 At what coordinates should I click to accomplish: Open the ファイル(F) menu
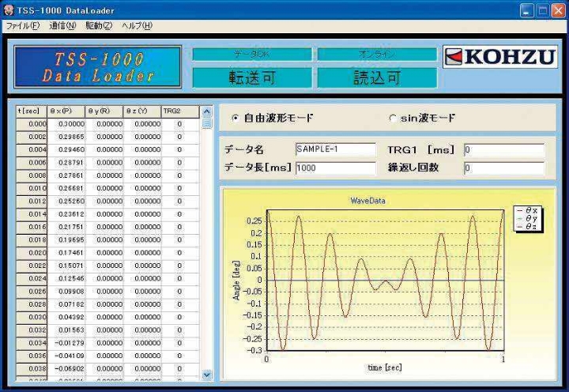pos(23,26)
